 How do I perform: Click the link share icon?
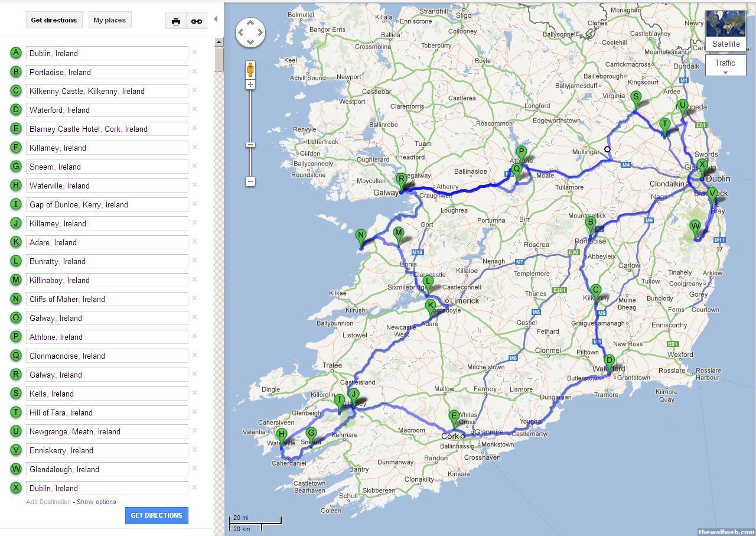[x=197, y=21]
